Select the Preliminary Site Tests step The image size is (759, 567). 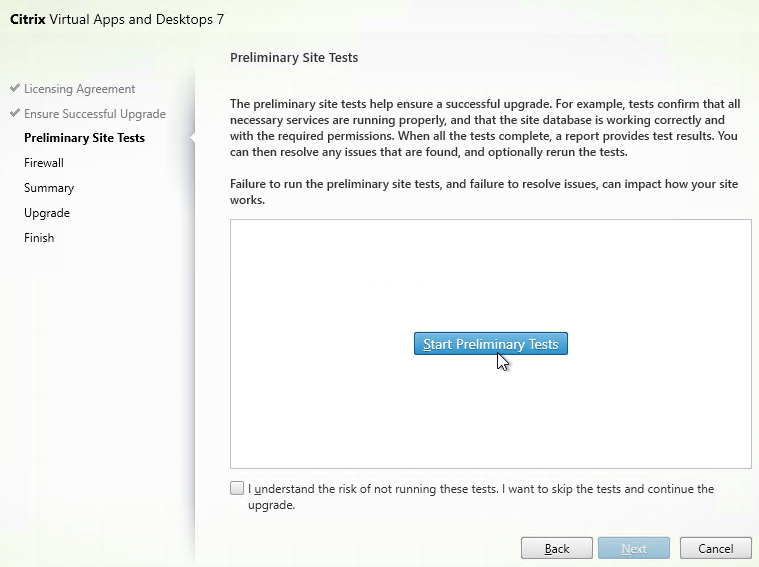84,138
